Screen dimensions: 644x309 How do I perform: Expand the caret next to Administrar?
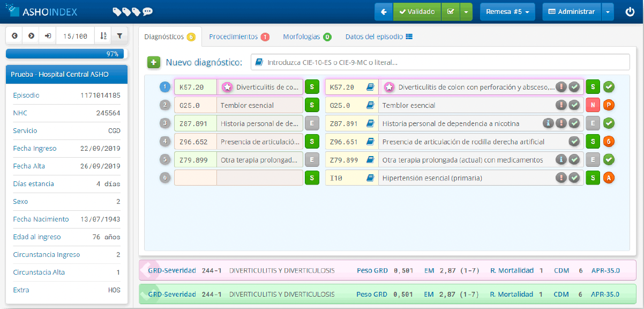(608, 11)
